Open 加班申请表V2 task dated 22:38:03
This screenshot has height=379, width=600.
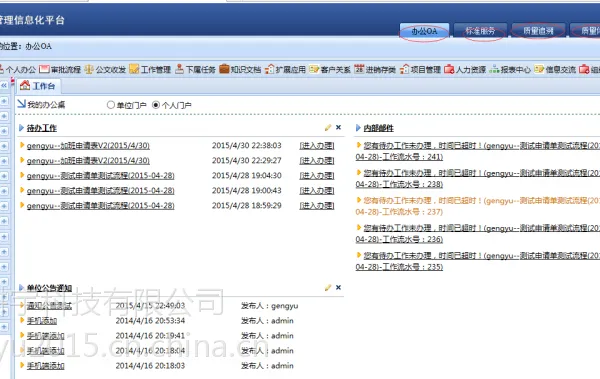88,146
